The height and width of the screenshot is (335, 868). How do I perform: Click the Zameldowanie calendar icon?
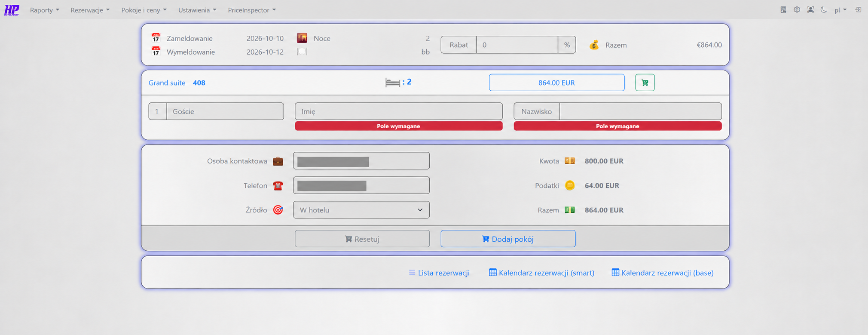tap(156, 37)
